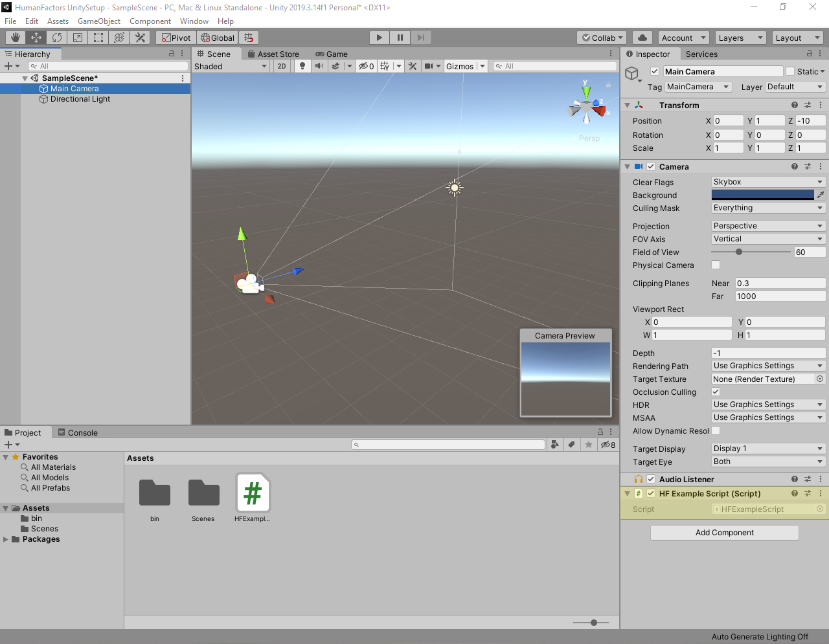This screenshot has width=829, height=644.
Task: Open the GameObject menu
Action: [99, 21]
